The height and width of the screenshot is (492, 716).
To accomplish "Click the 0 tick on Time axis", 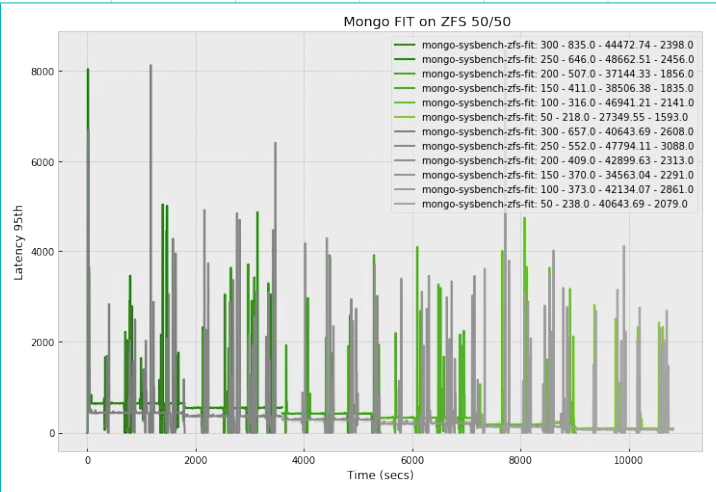I will point(88,460).
